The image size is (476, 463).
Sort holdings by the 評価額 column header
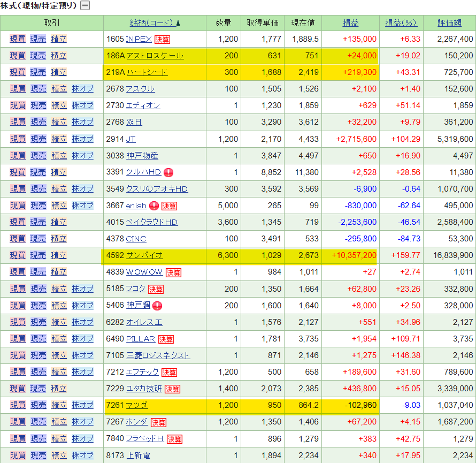point(450,23)
